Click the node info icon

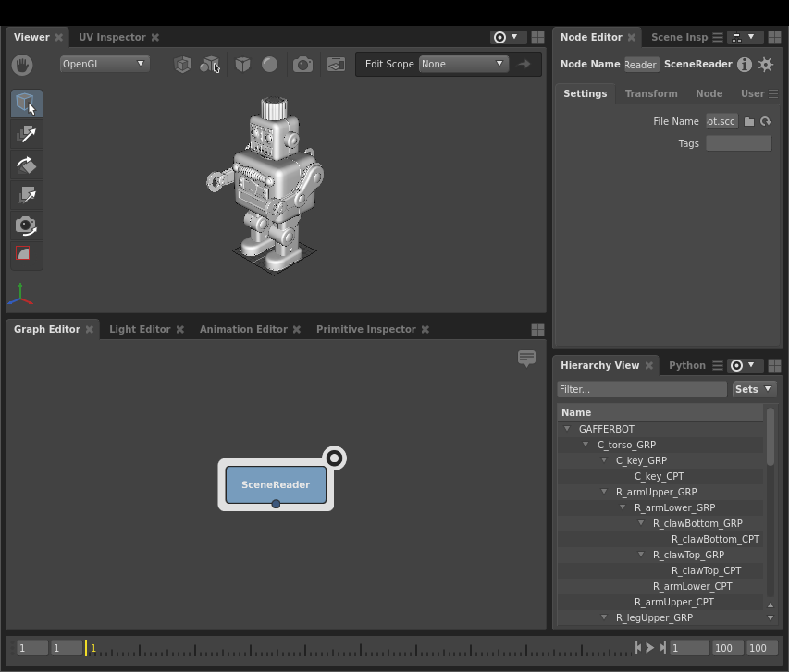(x=744, y=65)
